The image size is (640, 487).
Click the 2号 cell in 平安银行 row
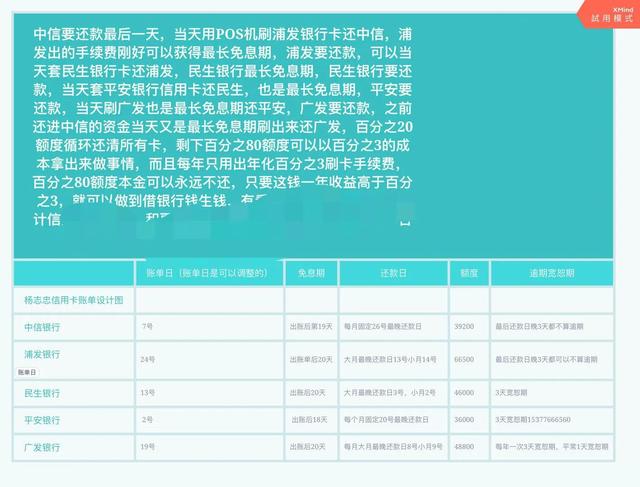pyautogui.click(x=209, y=420)
